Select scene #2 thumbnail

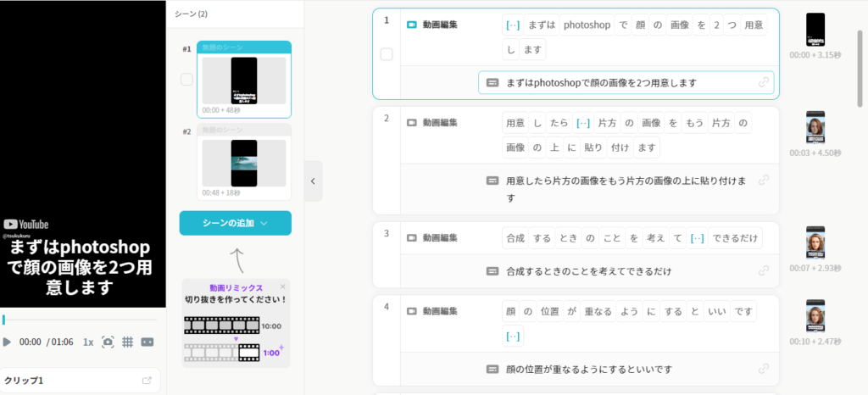click(244, 164)
